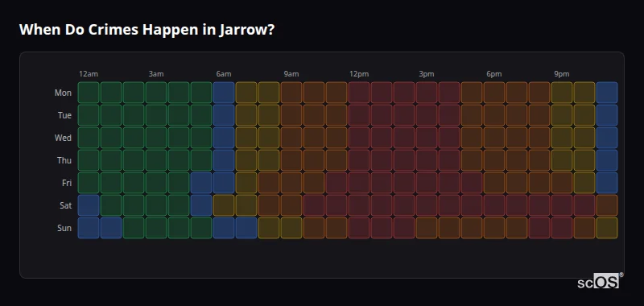Click the Sunday 12am heatmap cell

click(x=89, y=228)
